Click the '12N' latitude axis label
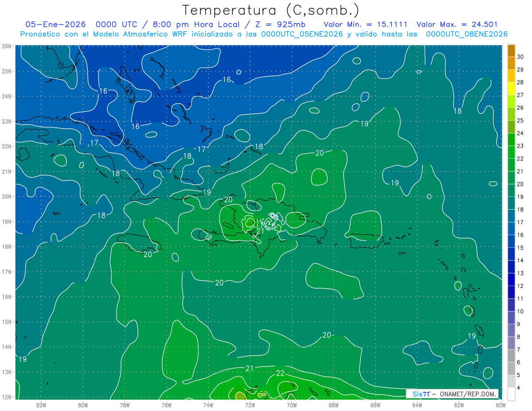The width and height of the screenshot is (532, 411). (x=6, y=397)
